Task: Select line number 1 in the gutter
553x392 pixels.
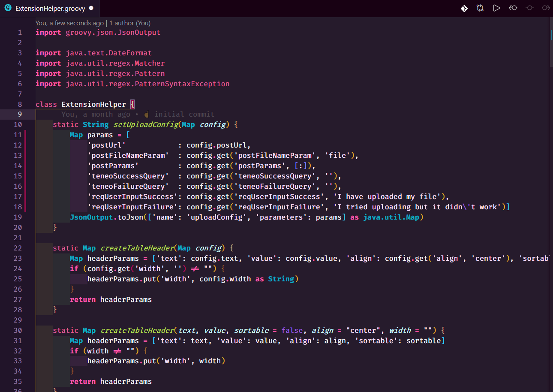Action: (x=19, y=32)
